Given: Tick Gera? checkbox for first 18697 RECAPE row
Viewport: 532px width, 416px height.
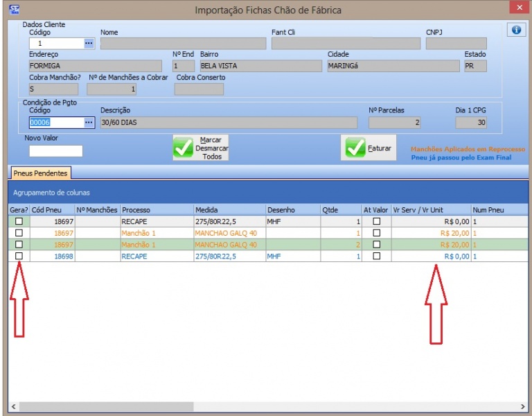Looking at the screenshot, I should (19, 221).
